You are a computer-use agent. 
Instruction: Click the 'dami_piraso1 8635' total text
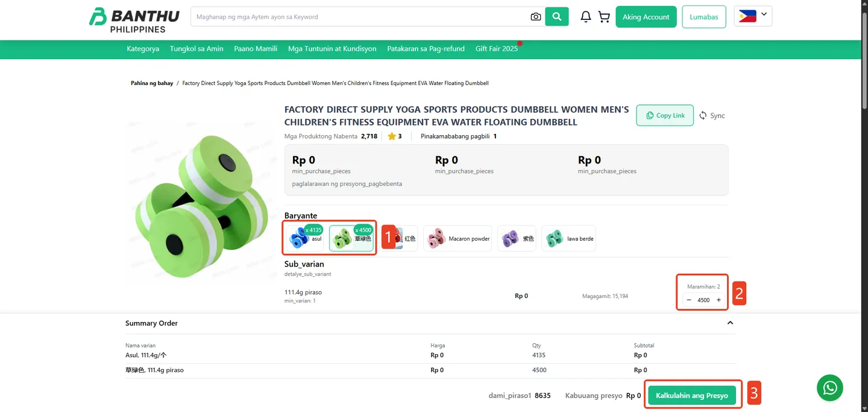coord(520,396)
